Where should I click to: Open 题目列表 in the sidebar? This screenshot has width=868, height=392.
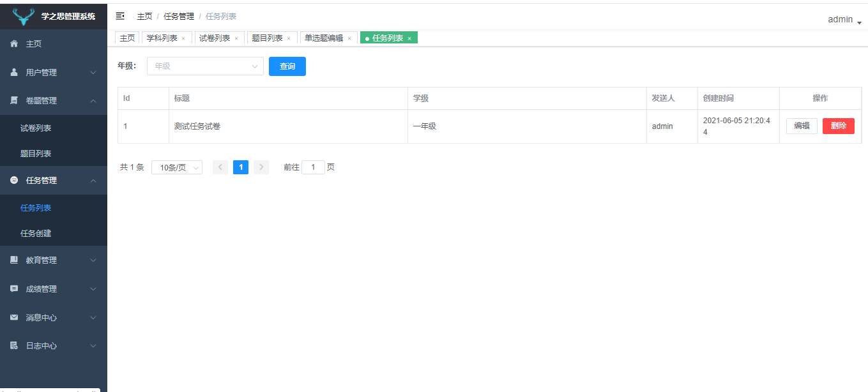(54, 153)
